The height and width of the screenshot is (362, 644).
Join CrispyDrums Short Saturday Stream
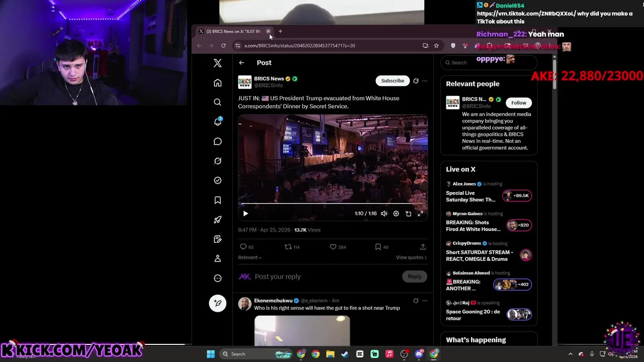point(489,251)
